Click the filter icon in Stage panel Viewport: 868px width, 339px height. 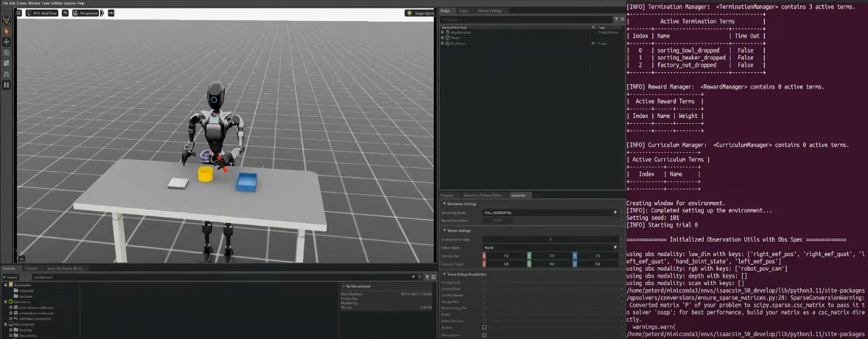coord(615,19)
